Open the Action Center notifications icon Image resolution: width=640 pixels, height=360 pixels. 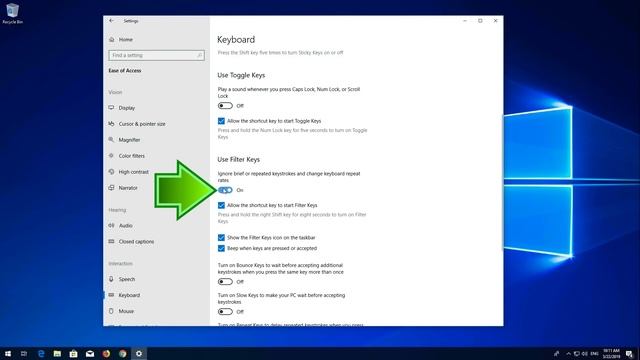pyautogui.click(x=630, y=353)
